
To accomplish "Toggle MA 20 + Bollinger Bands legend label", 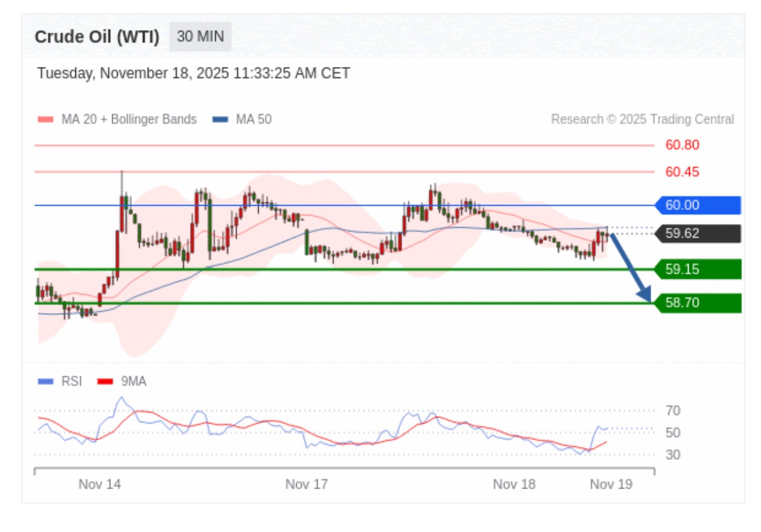I will (128, 119).
